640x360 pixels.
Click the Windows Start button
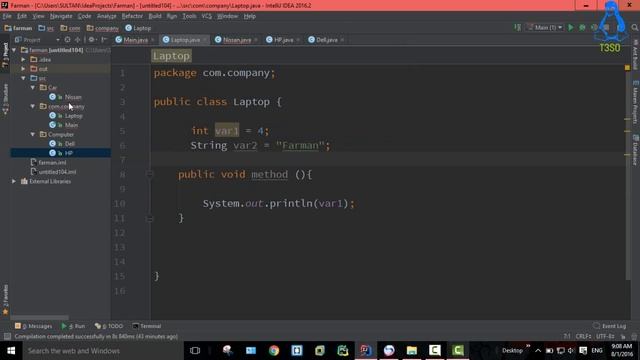(x=11, y=351)
